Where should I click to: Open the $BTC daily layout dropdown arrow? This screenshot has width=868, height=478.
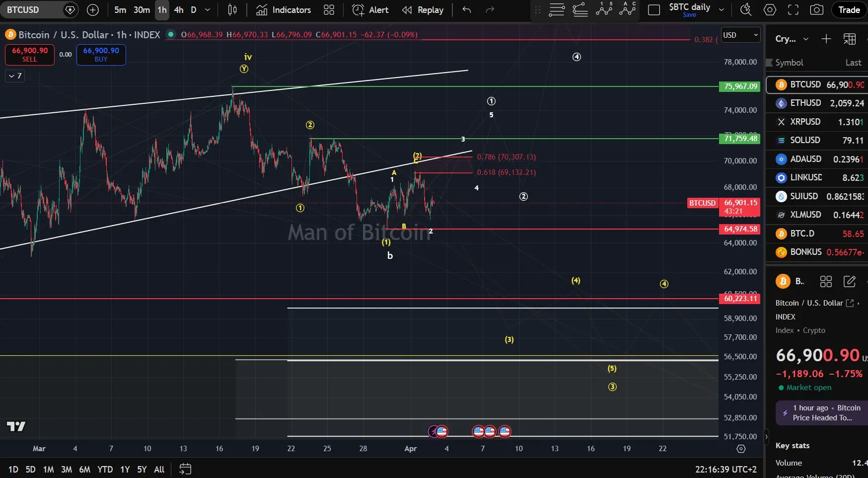[722, 10]
